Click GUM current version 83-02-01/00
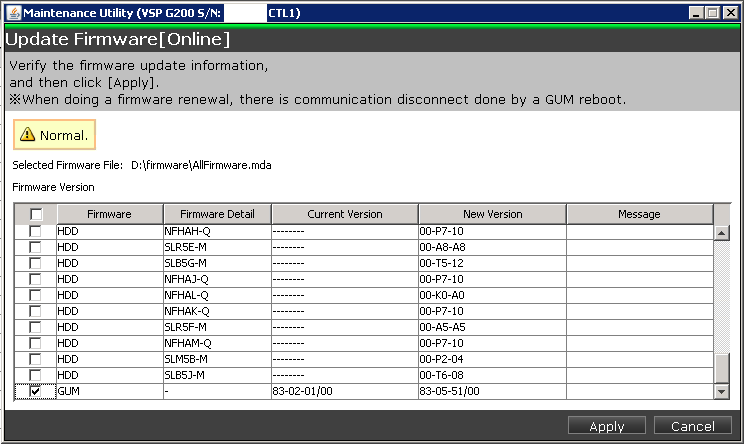Screen dimensions: 747x446 coord(345,391)
